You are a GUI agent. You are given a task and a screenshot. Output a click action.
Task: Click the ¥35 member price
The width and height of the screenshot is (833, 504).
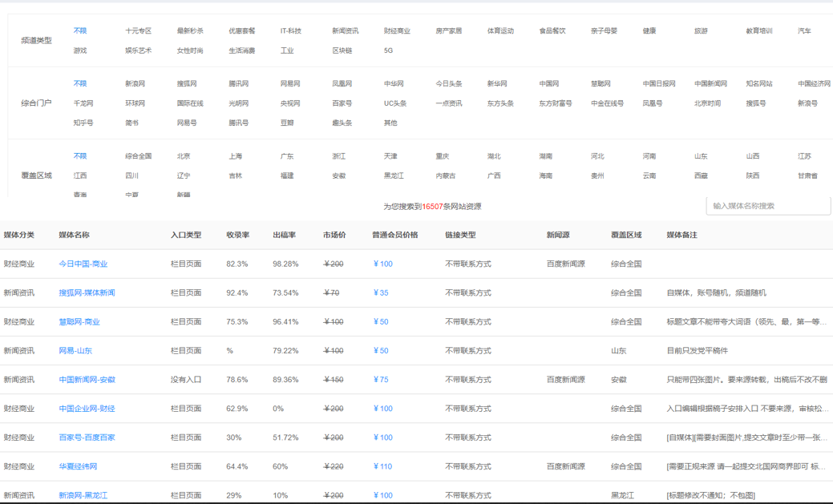point(381,292)
